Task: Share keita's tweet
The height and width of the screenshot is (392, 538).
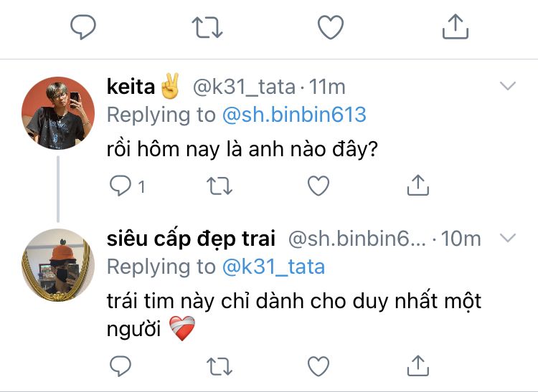Action: tap(417, 186)
